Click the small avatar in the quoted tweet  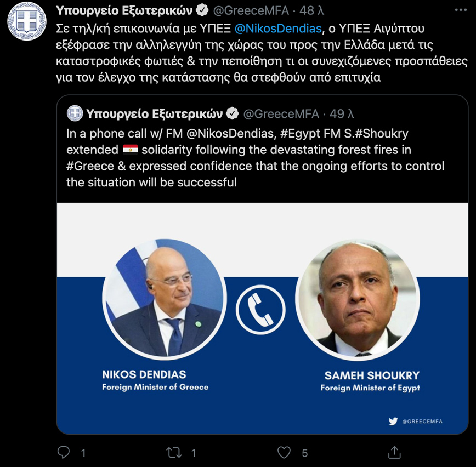pyautogui.click(x=75, y=113)
